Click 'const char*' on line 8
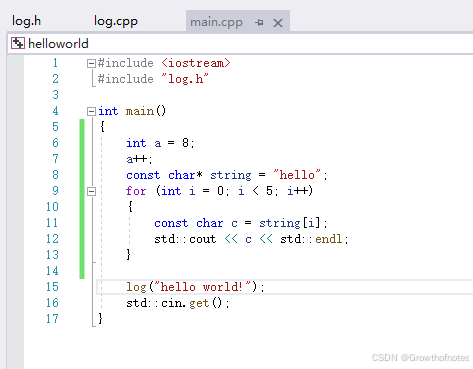473x369 pixels. (x=164, y=175)
